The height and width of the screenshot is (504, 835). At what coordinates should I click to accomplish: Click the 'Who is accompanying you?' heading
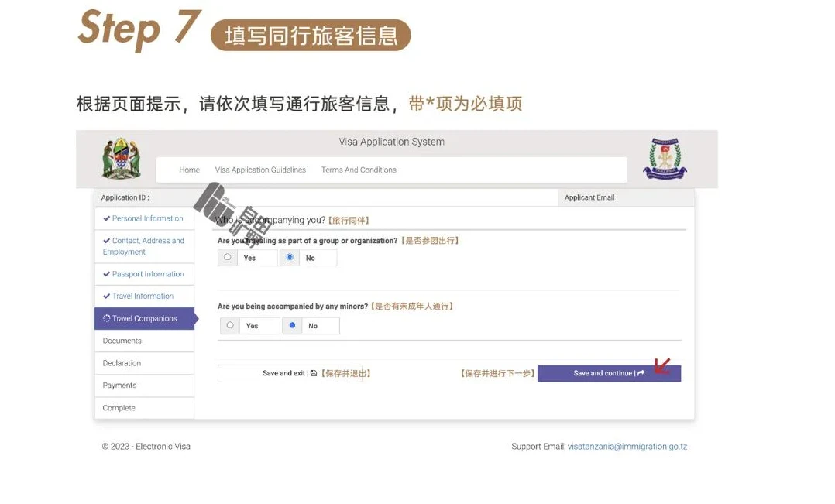tap(270, 220)
